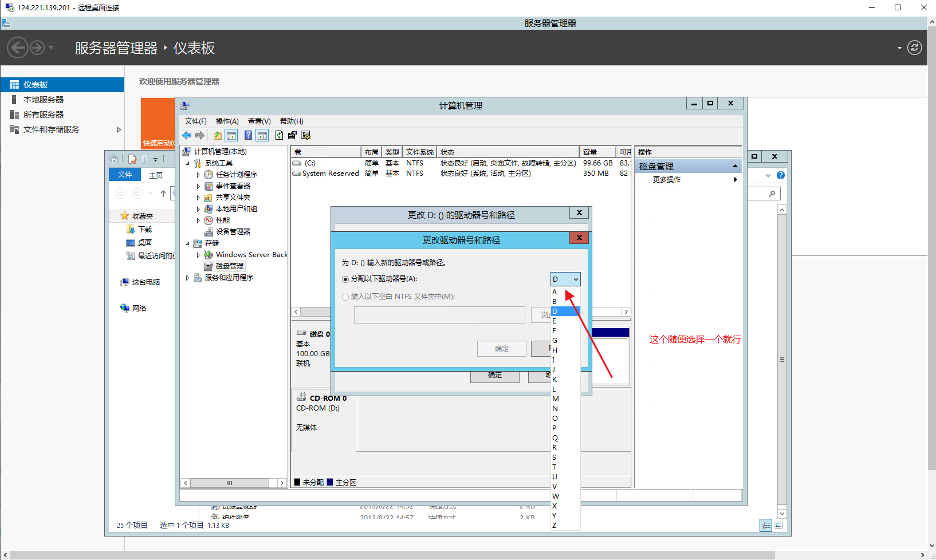Click the refresh toolbar icon
The height and width of the screenshot is (560, 936).
(279, 136)
